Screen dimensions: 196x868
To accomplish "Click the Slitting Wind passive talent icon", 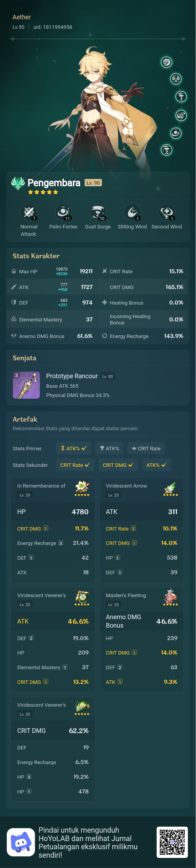I will [132, 212].
